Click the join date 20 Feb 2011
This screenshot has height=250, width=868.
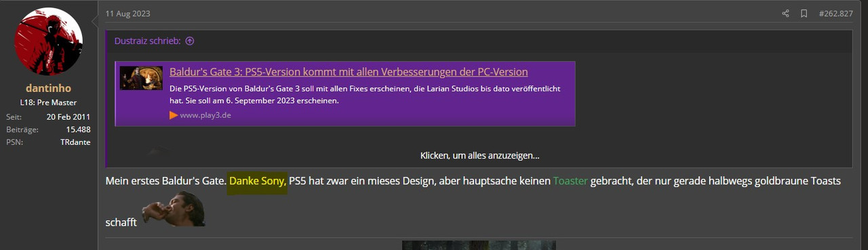[x=68, y=117]
